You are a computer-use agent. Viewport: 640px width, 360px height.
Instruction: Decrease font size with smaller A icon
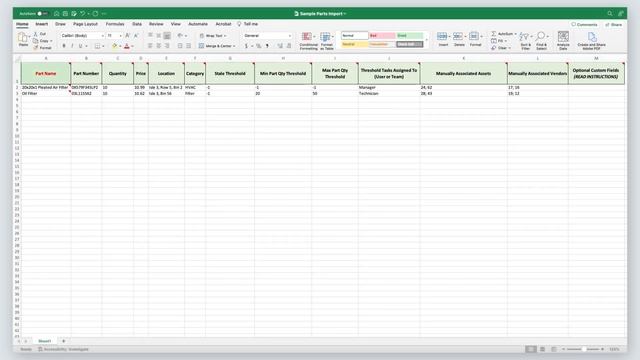pos(136,36)
